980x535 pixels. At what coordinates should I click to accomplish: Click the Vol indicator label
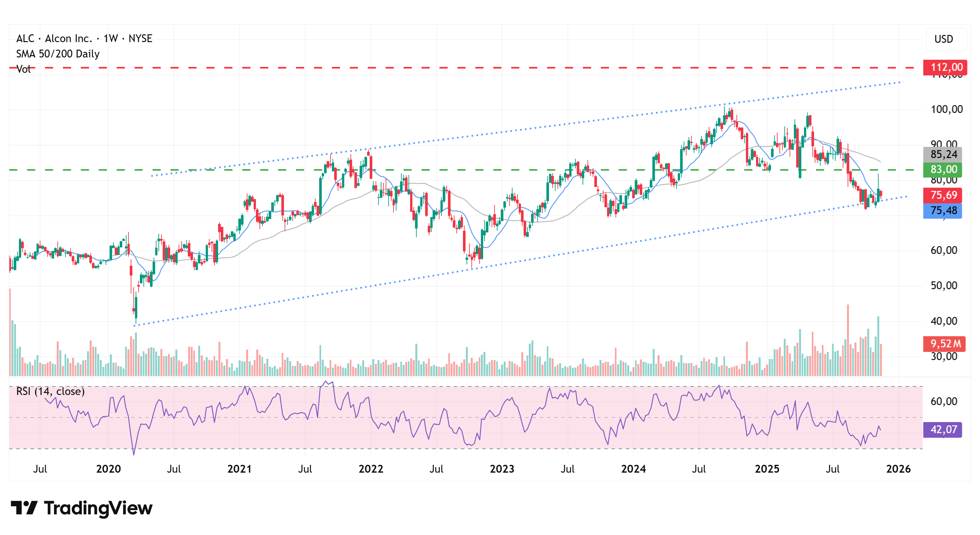pos(23,69)
